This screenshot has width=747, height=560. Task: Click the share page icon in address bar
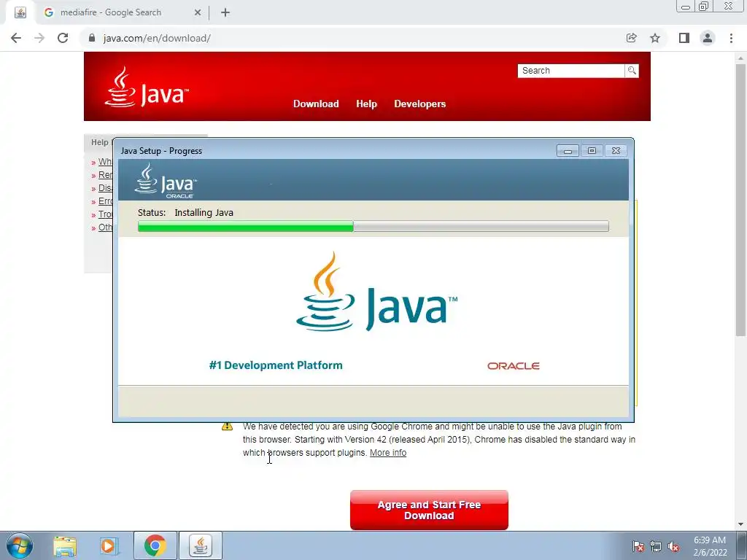coord(632,38)
